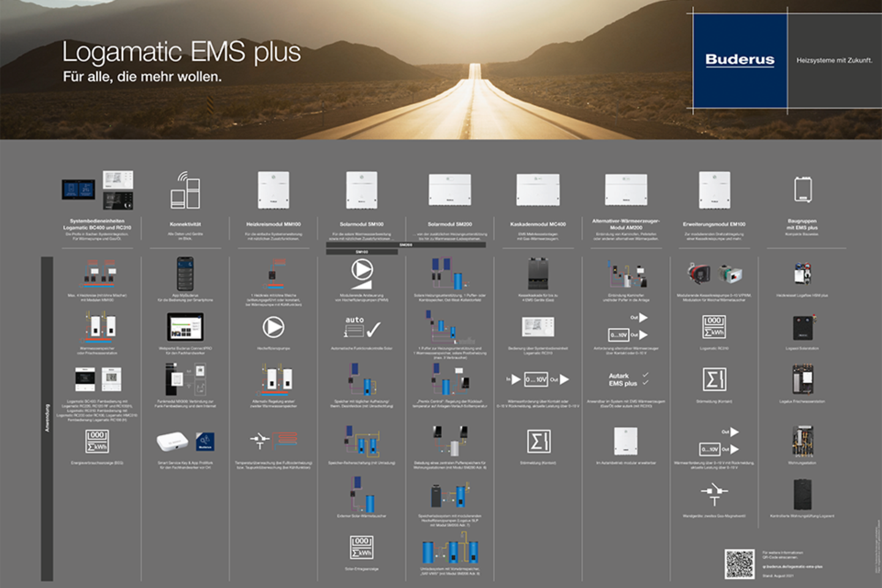Click the Smart Service Key white device icon
882x588 pixels.
(x=173, y=441)
